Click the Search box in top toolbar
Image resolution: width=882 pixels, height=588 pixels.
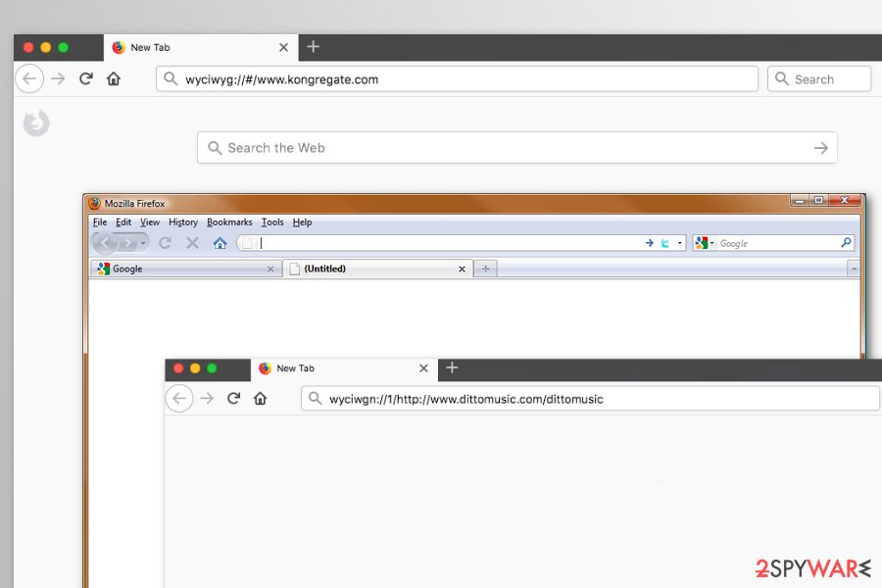(x=819, y=79)
